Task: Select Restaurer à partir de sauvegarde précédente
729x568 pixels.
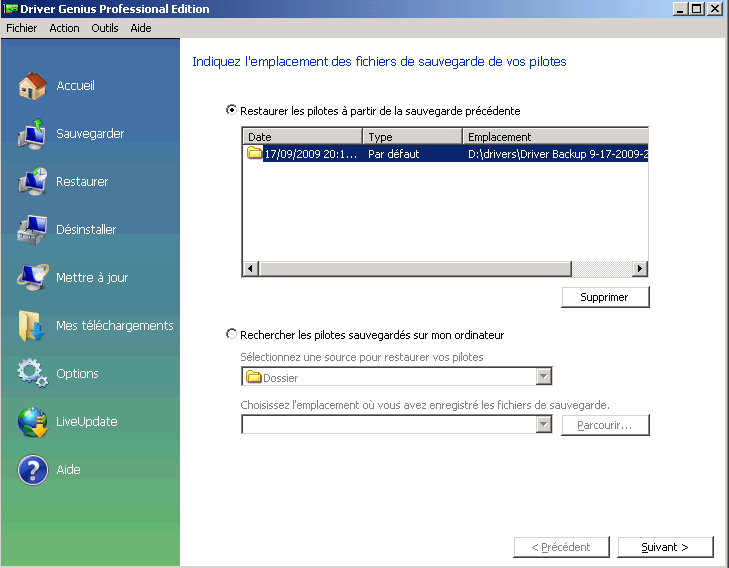Action: [231, 110]
